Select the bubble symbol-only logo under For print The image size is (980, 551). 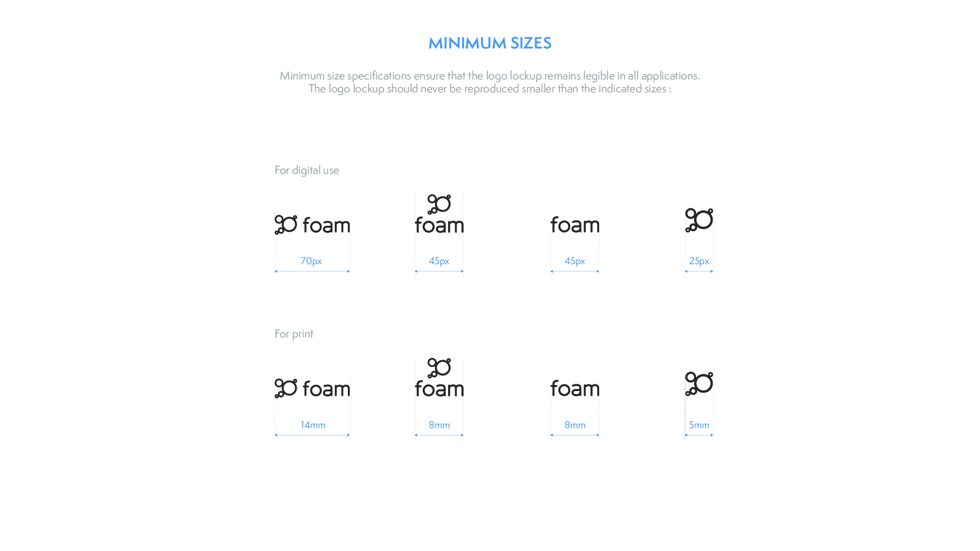699,384
